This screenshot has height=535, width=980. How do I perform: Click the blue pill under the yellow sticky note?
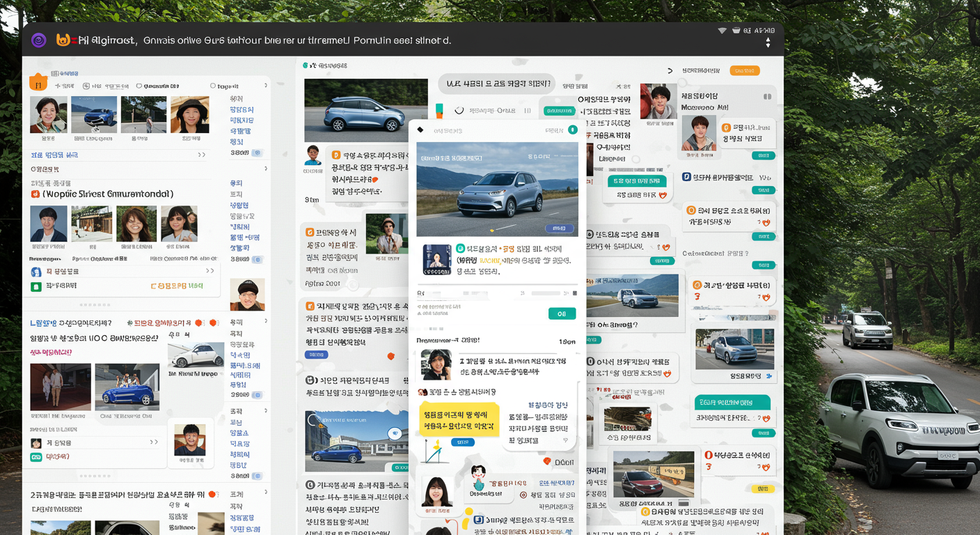click(x=462, y=442)
